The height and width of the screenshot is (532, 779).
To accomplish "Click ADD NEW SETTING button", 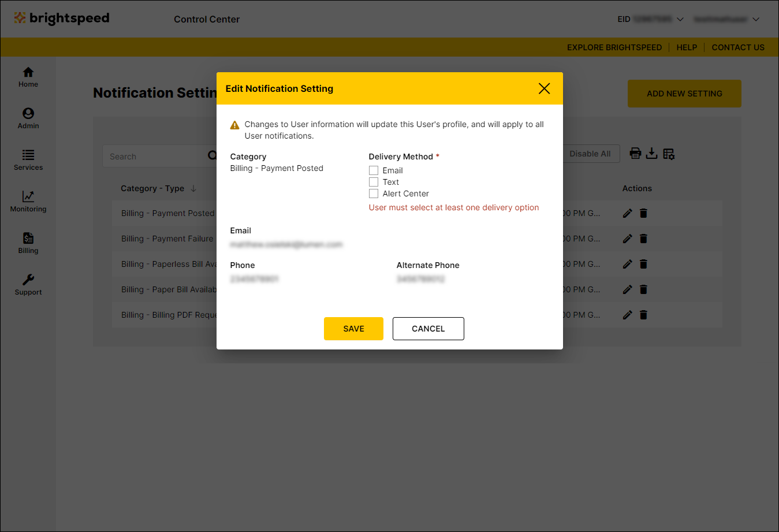I will 684,94.
